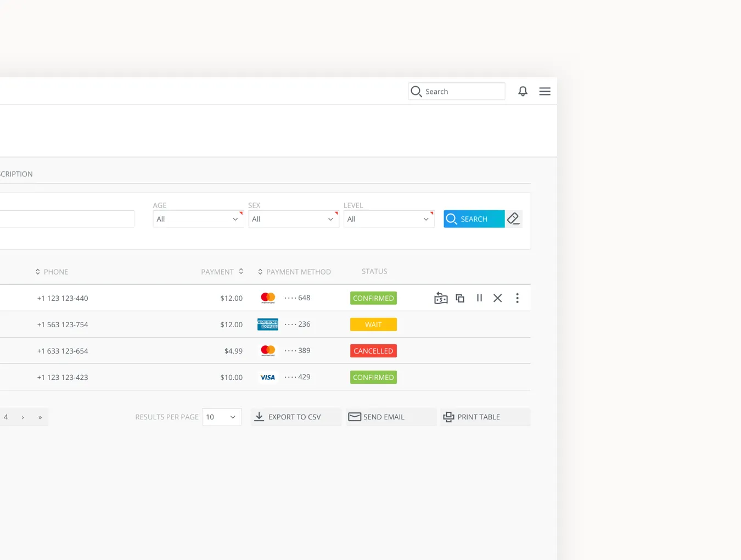Click the $10.00 payment amount
741x560 pixels.
[231, 377]
